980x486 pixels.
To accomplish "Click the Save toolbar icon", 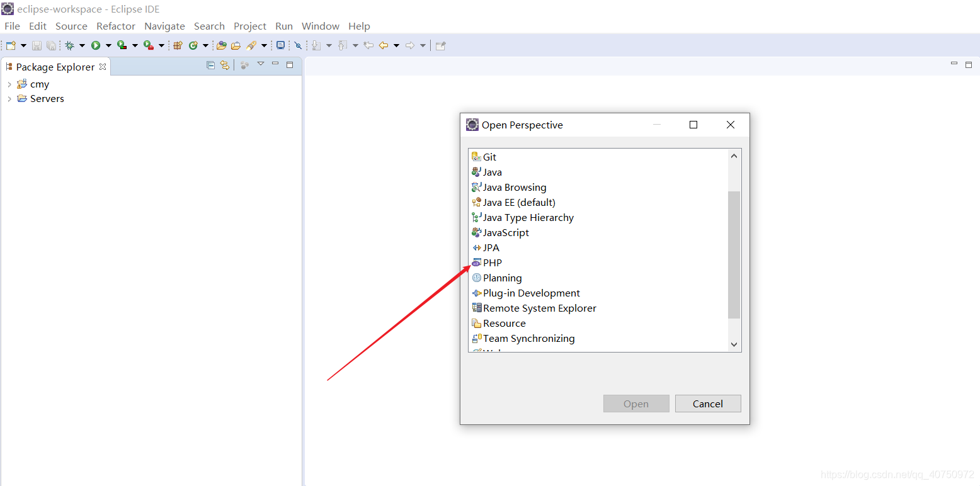I will [x=37, y=45].
